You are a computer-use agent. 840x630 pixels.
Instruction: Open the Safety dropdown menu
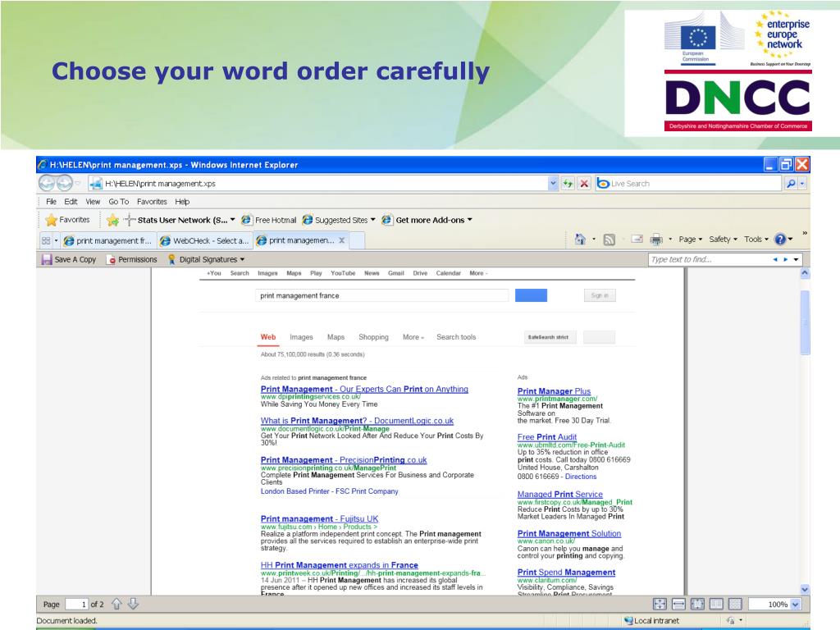point(724,240)
